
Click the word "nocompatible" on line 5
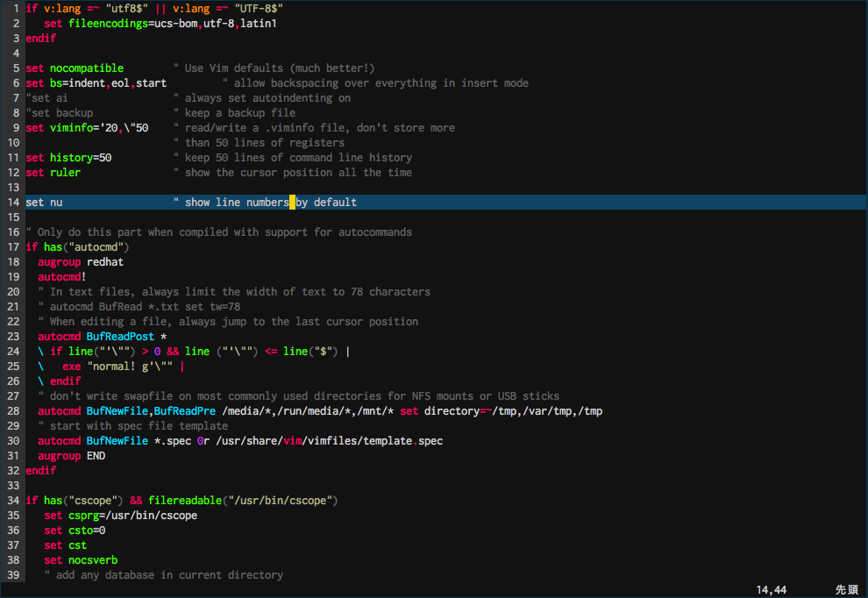(x=87, y=68)
